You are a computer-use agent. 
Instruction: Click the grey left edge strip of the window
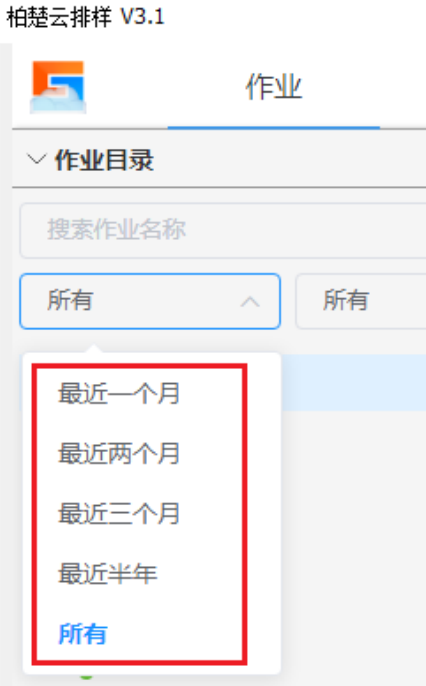[6, 364]
